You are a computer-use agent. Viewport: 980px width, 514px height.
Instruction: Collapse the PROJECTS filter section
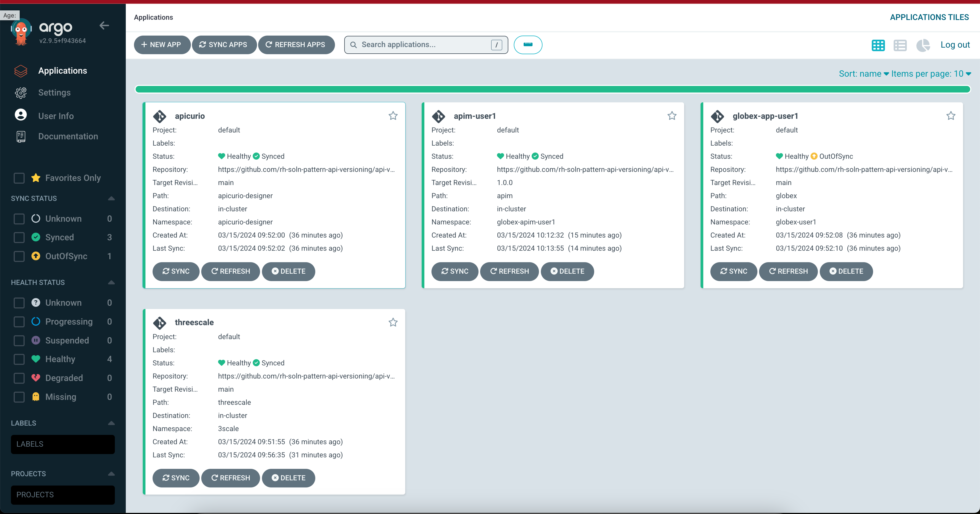tap(111, 474)
